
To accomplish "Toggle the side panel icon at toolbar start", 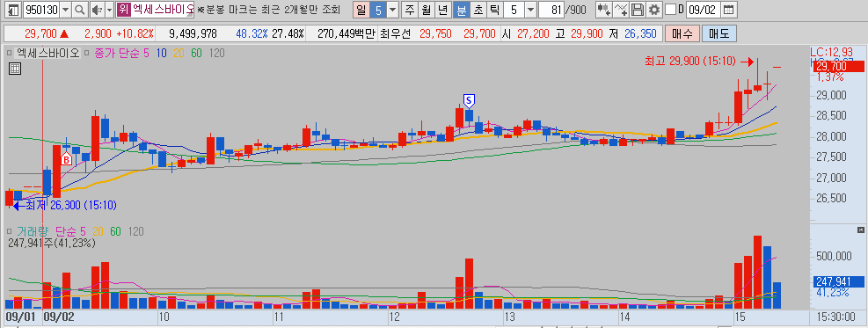I will pyautogui.click(x=13, y=10).
